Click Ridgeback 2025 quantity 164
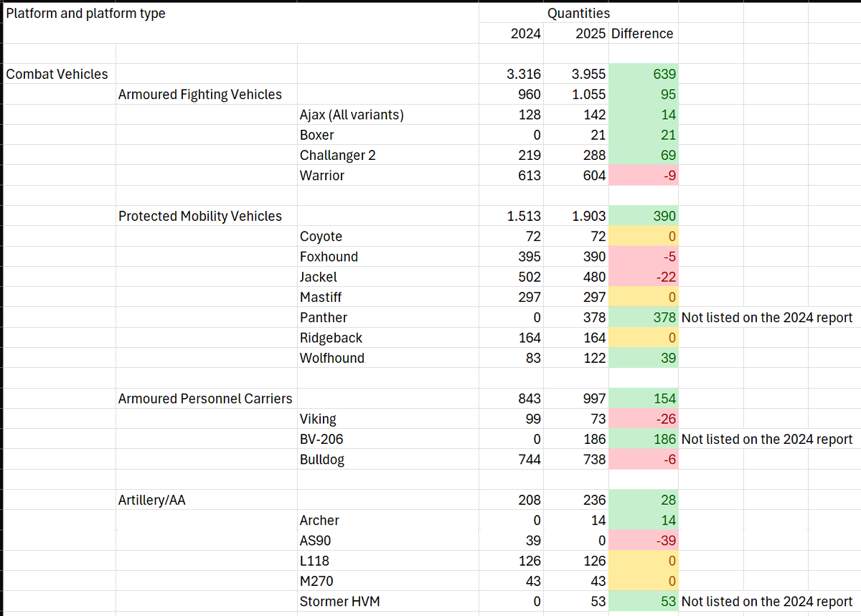Image resolution: width=861 pixels, height=616 pixels. coord(575,337)
